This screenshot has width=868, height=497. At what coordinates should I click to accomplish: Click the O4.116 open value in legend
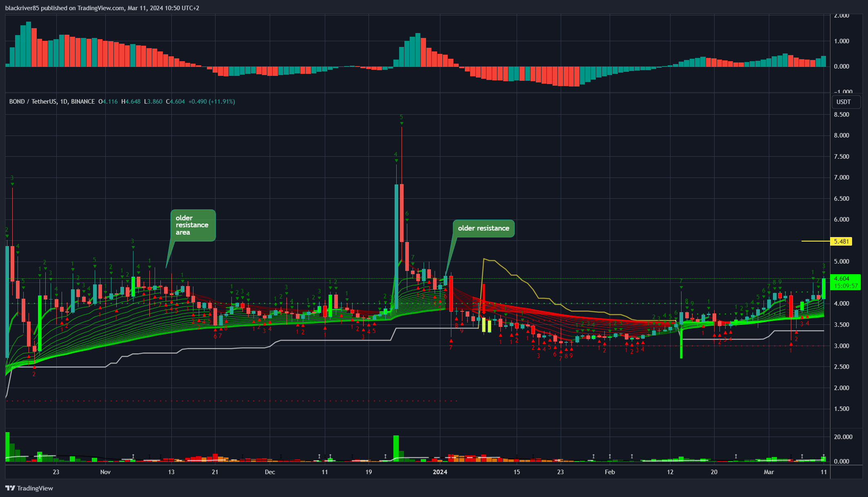[108, 102]
